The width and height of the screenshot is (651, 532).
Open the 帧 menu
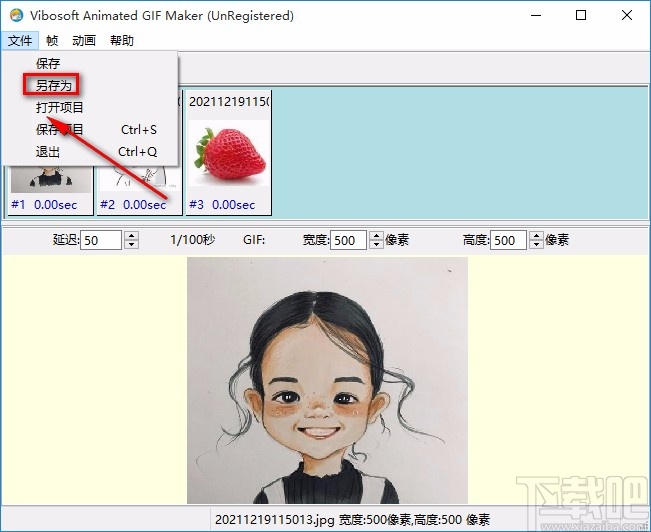[x=52, y=41]
